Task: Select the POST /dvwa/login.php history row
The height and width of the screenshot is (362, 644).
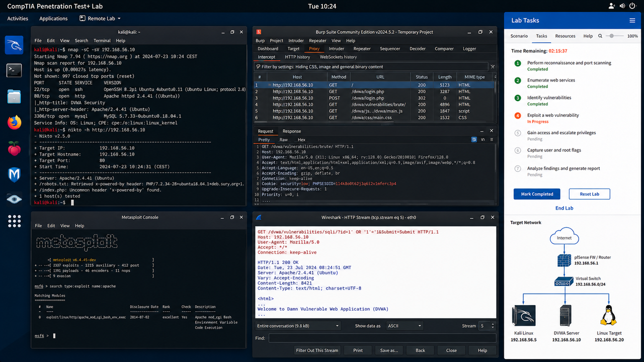Action: [x=375, y=98]
